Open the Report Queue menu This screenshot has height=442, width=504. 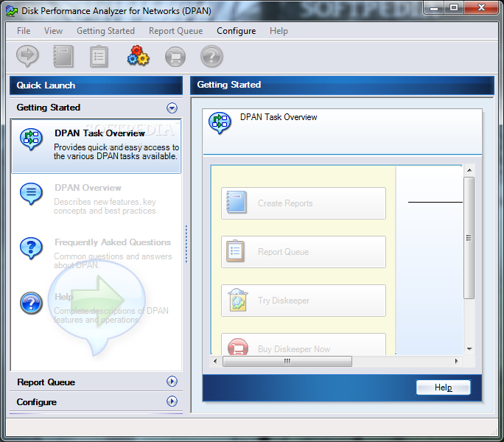point(176,31)
